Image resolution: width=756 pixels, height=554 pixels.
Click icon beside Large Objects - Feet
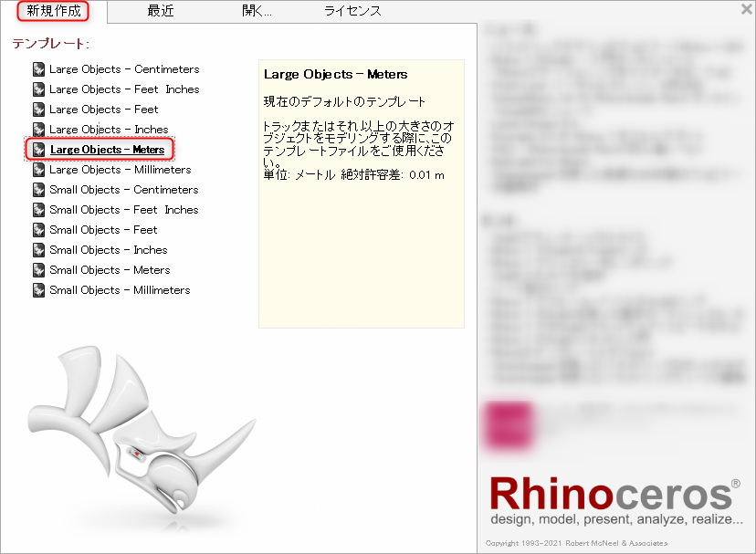39,110
